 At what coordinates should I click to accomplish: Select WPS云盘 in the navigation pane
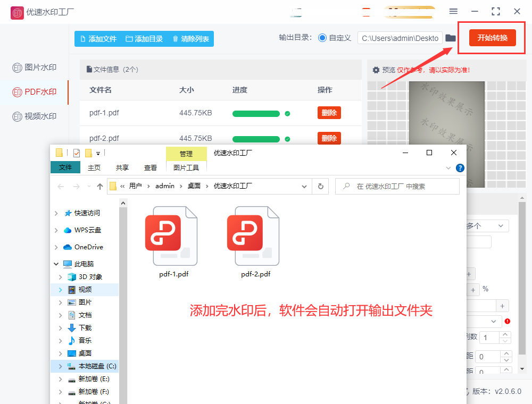tap(88, 230)
